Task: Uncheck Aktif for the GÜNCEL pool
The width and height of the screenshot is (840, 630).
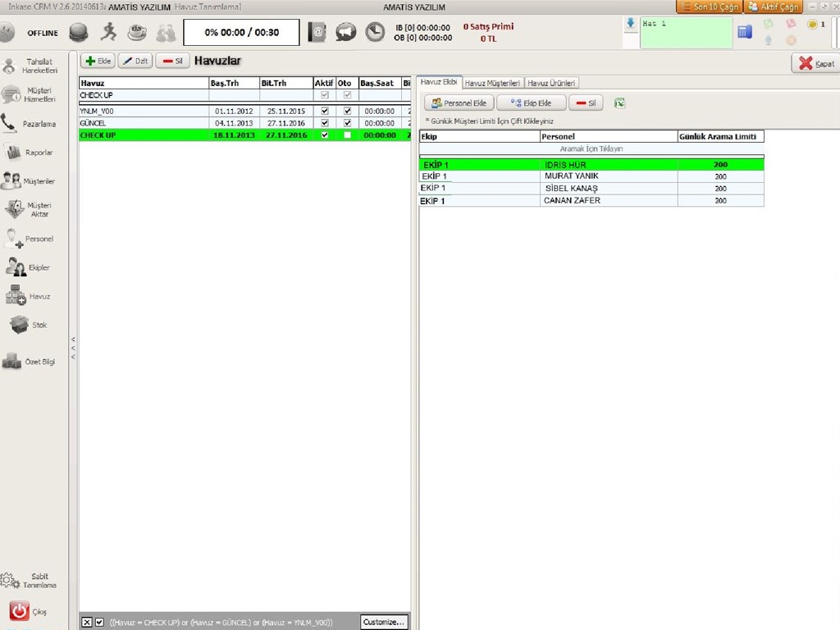Action: click(325, 123)
